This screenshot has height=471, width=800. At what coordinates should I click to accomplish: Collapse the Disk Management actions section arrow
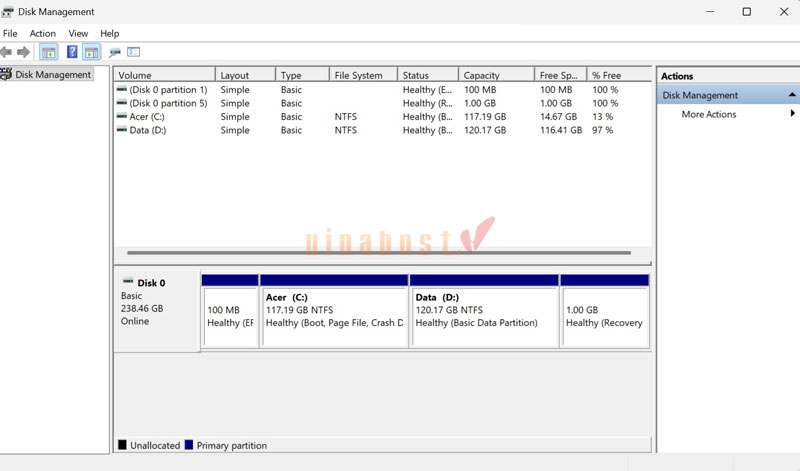coord(792,95)
